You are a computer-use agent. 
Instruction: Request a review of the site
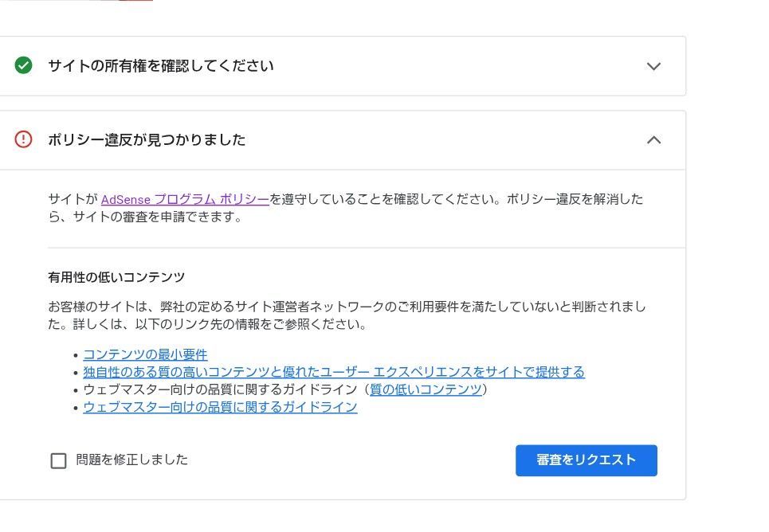coord(586,460)
